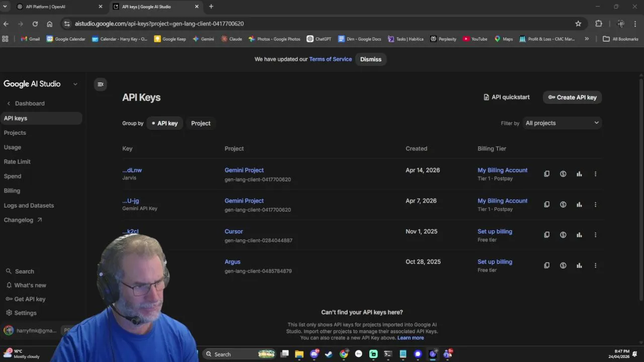
Task: Open billing icon for ...U-jg key
Action: pos(563,205)
